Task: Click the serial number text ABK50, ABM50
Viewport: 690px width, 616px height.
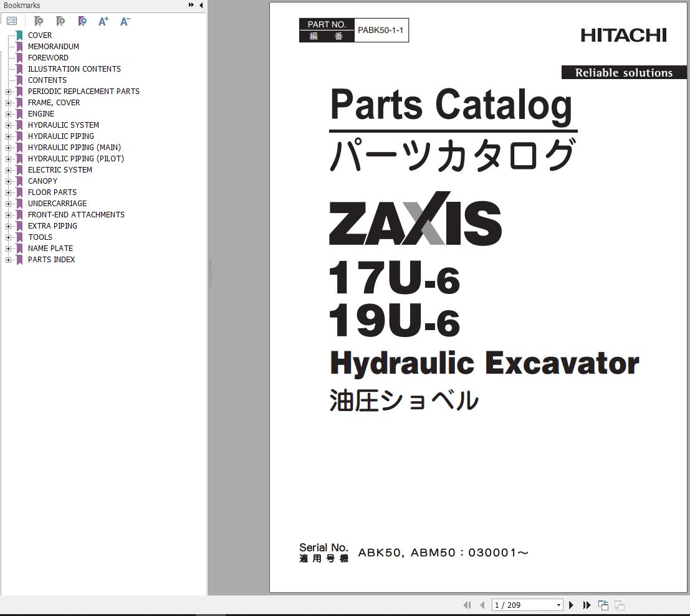Action: (x=443, y=552)
